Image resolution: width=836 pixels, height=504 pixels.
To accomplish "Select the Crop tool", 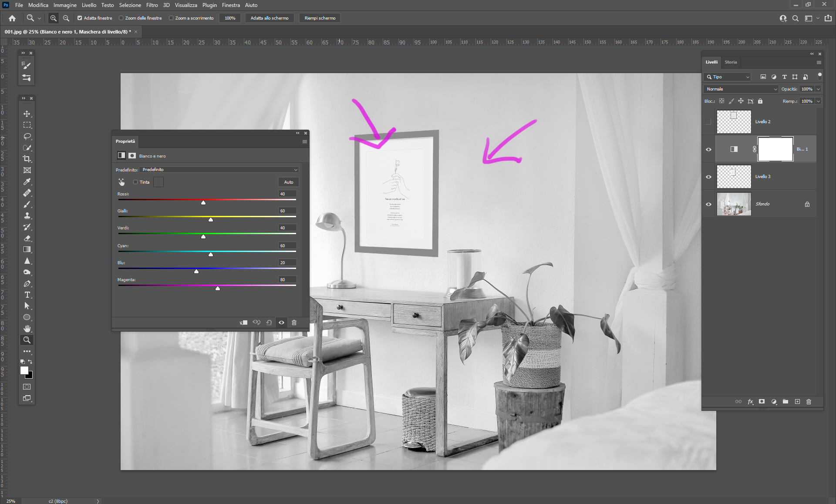I will [x=27, y=159].
